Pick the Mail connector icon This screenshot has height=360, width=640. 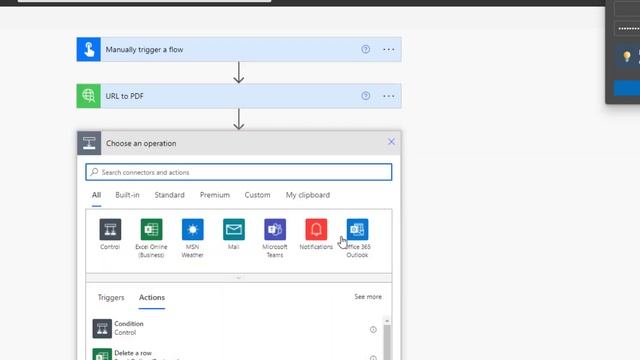(234, 229)
